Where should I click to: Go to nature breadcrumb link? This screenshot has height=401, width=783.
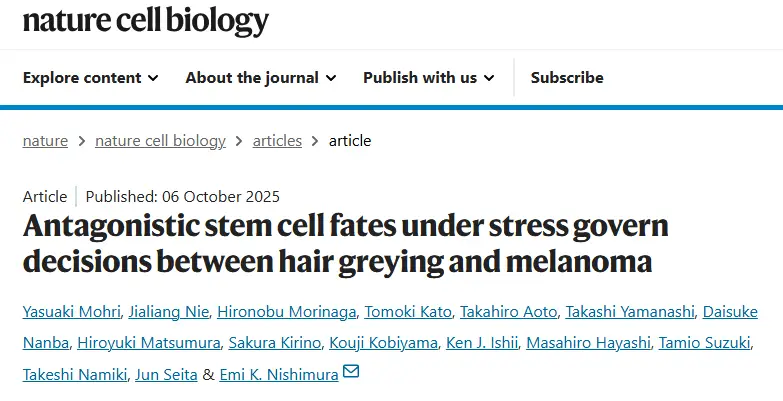(x=45, y=141)
